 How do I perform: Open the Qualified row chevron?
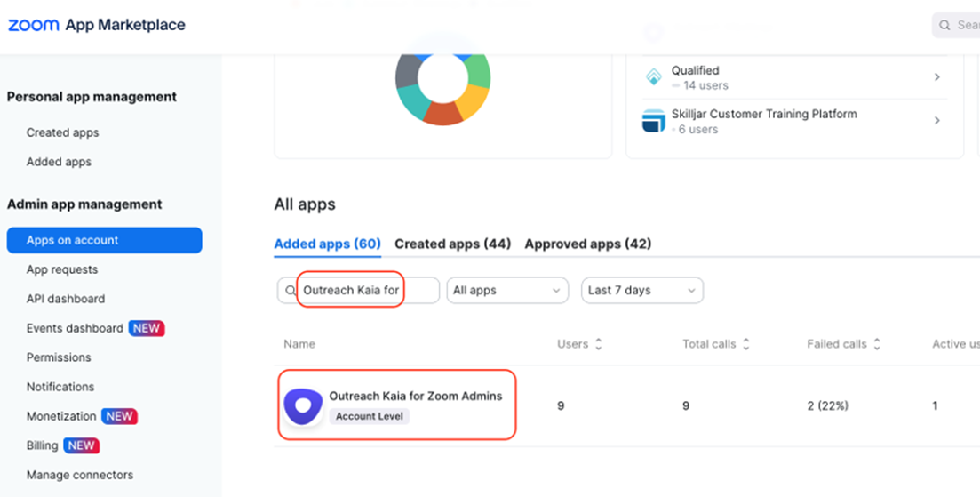click(x=936, y=76)
